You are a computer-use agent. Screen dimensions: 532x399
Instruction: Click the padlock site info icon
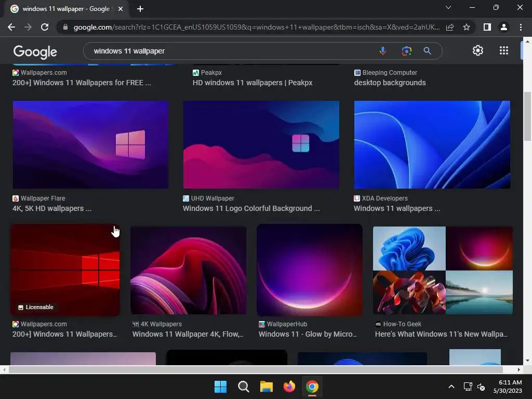[x=65, y=27]
